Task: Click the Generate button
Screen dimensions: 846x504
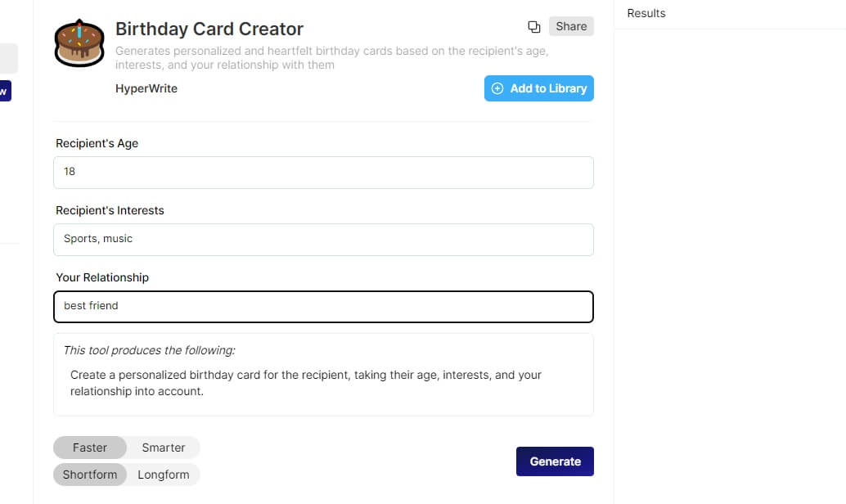Action: pos(555,461)
